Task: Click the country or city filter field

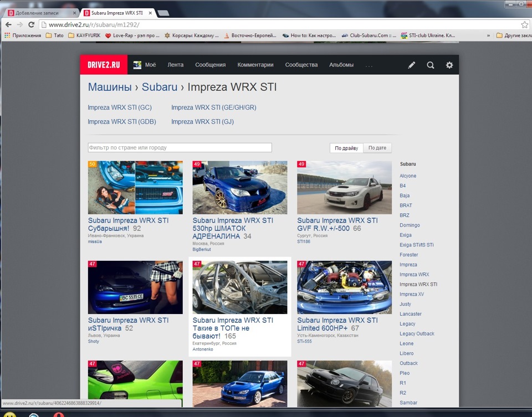Action: click(180, 147)
